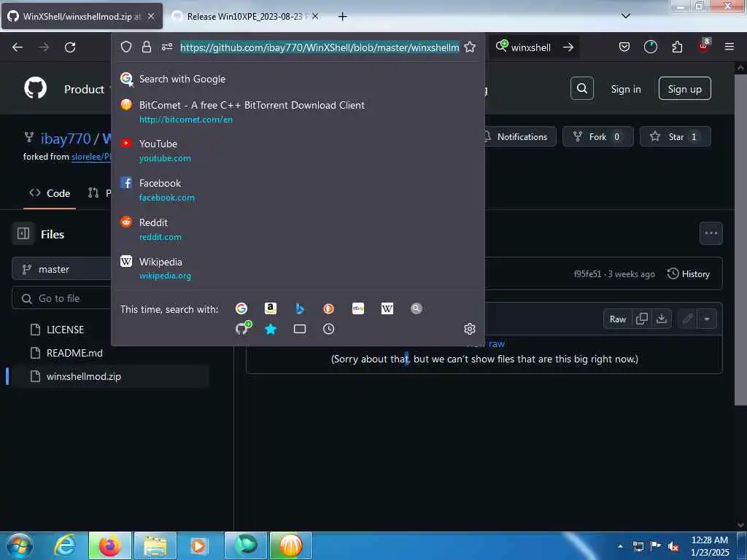Viewport: 747px width, 560px height.
Task: Select the Code repository tab
Action: tap(50, 193)
